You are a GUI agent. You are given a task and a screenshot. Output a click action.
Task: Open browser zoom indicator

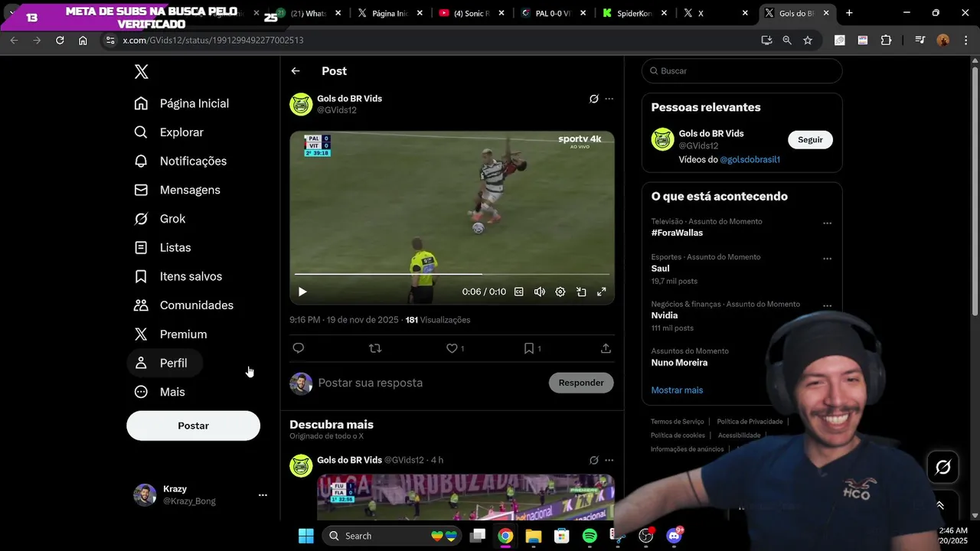[x=787, y=41]
